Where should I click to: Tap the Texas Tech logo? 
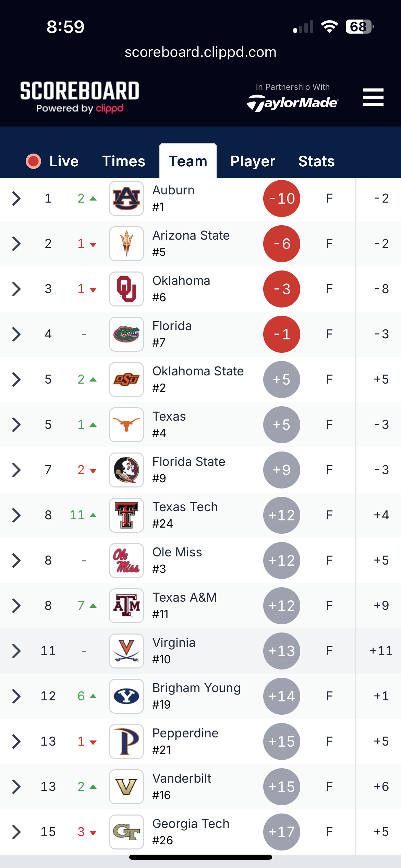[126, 515]
